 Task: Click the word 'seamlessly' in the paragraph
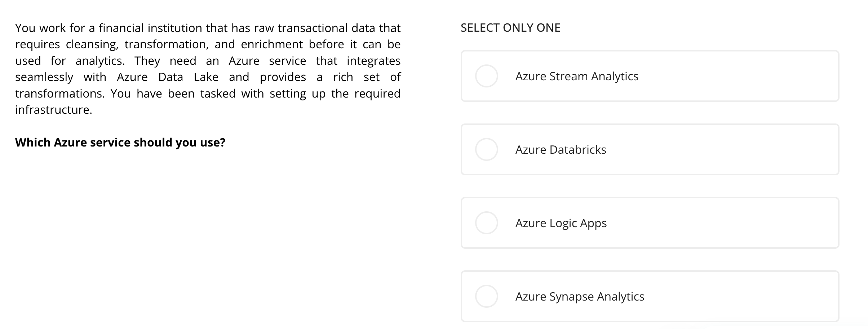44,77
